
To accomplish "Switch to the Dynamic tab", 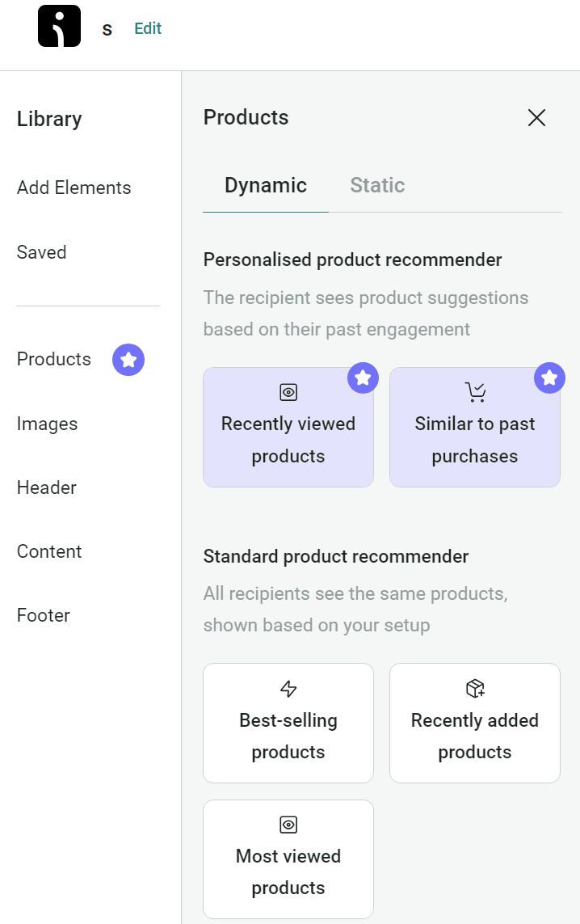I will click(x=265, y=185).
